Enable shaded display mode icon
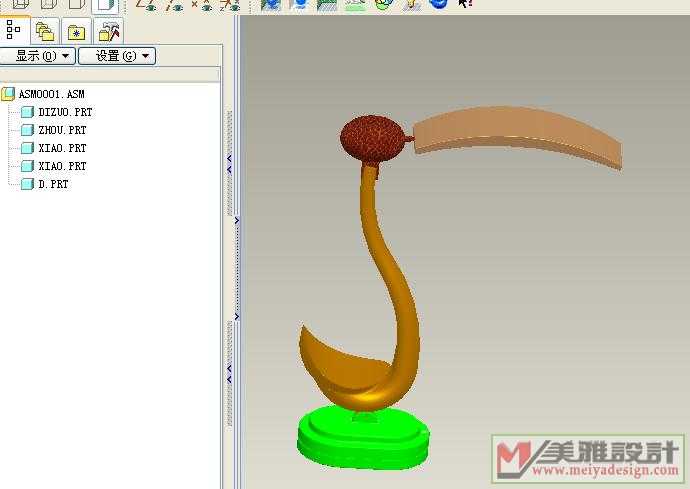 click(x=105, y=4)
